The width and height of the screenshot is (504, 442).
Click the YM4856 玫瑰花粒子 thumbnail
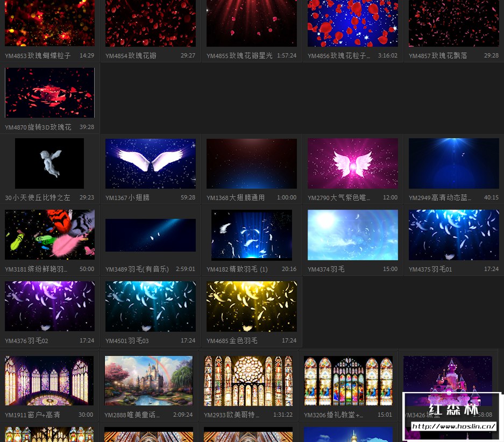click(x=353, y=23)
